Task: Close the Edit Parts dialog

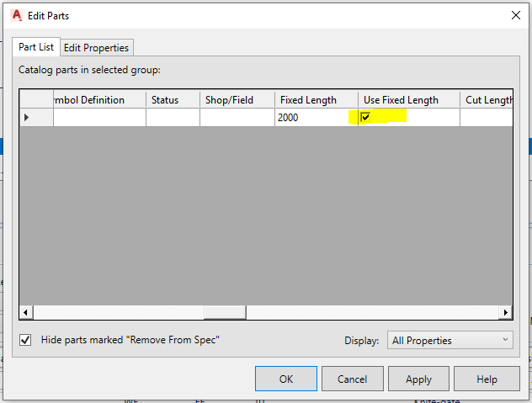Action: coord(516,15)
